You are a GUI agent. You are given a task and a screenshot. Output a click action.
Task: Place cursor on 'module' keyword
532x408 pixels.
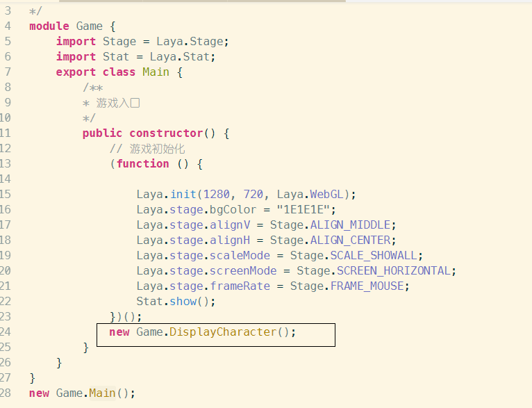(x=49, y=26)
